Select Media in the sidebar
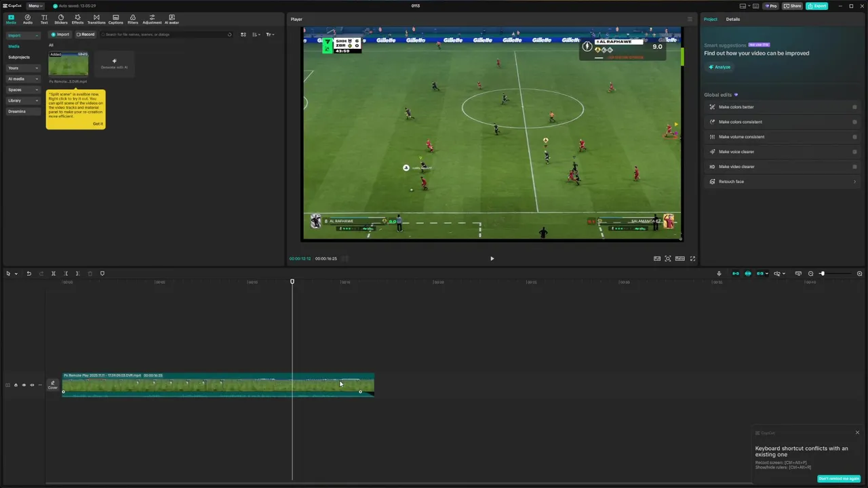 (x=14, y=46)
